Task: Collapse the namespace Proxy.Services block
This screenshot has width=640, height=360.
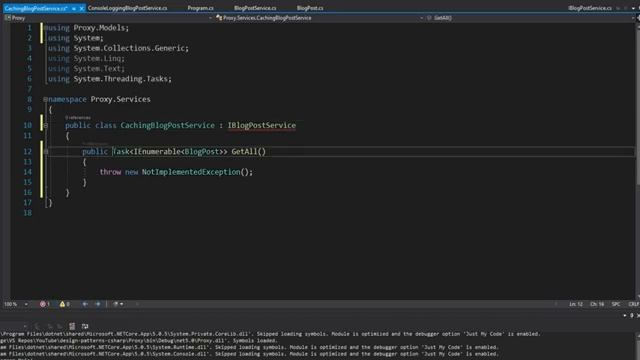Action: click(x=45, y=99)
